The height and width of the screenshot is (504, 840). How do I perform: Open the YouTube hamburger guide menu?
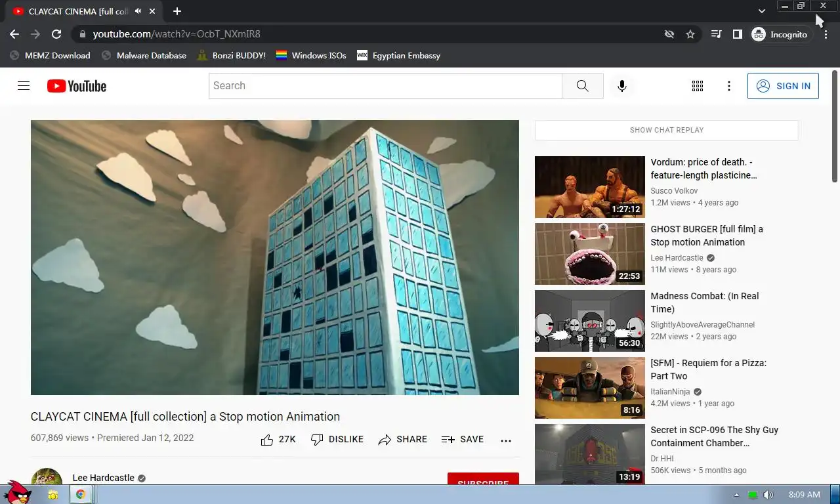pyautogui.click(x=24, y=86)
